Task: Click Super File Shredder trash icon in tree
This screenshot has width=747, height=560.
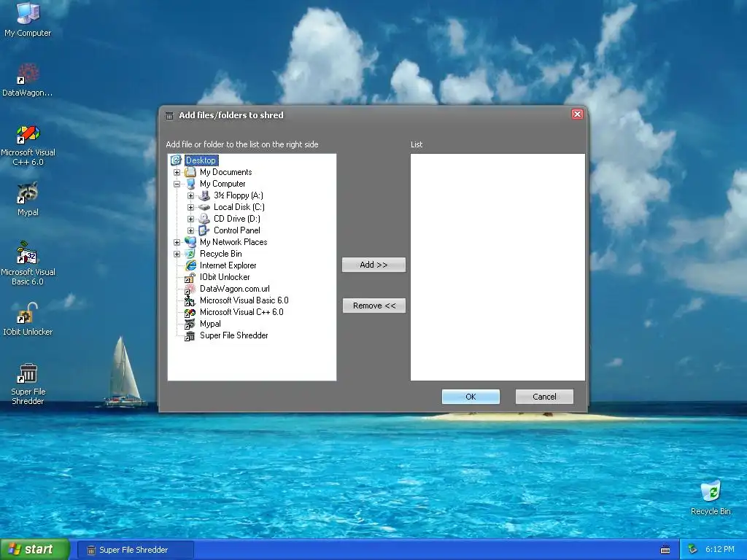Action: click(190, 335)
